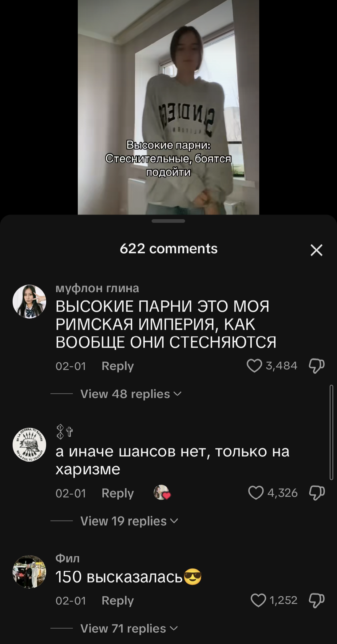Tap the comments sheet drag handle
This screenshot has height=644, width=337.
point(168,221)
